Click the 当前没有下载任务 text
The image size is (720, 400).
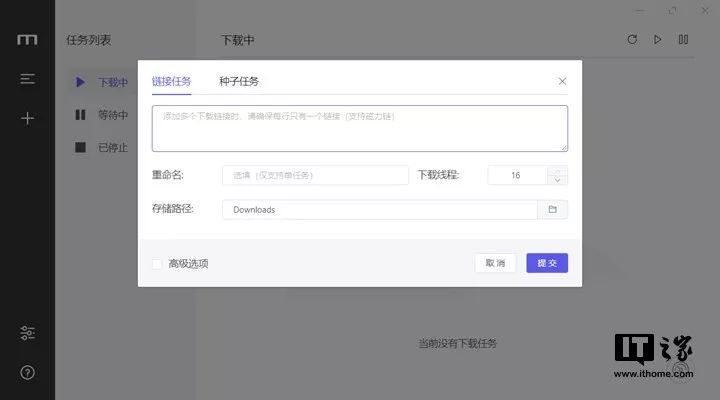tap(458, 344)
